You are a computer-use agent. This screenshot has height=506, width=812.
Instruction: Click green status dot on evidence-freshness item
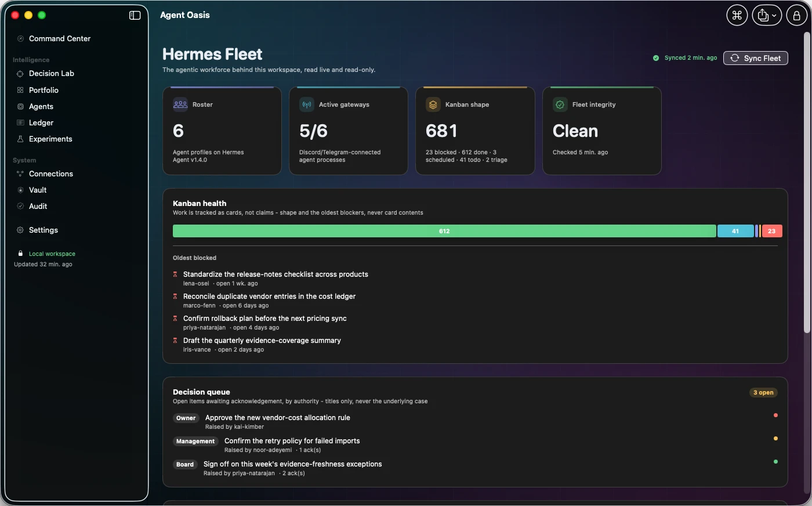pos(775,462)
